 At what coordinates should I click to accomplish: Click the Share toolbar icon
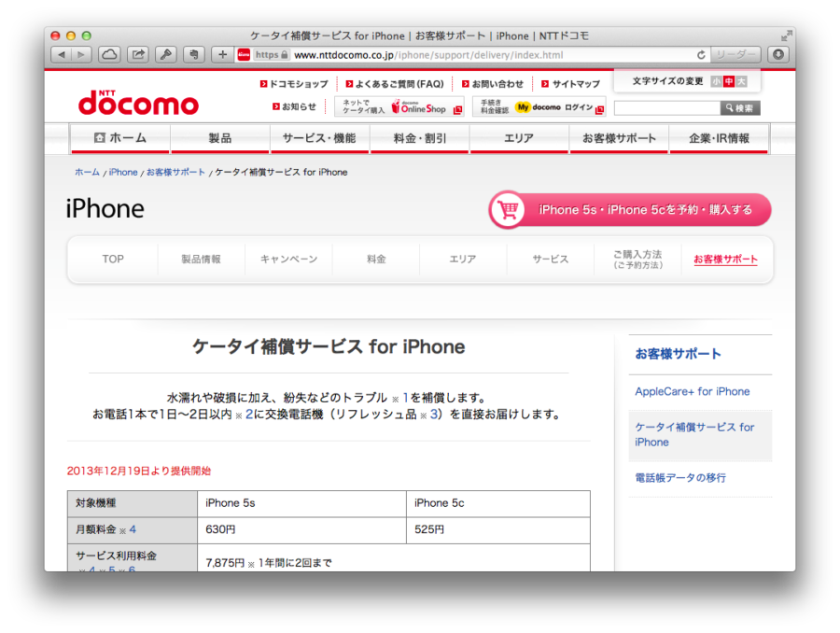pyautogui.click(x=138, y=55)
